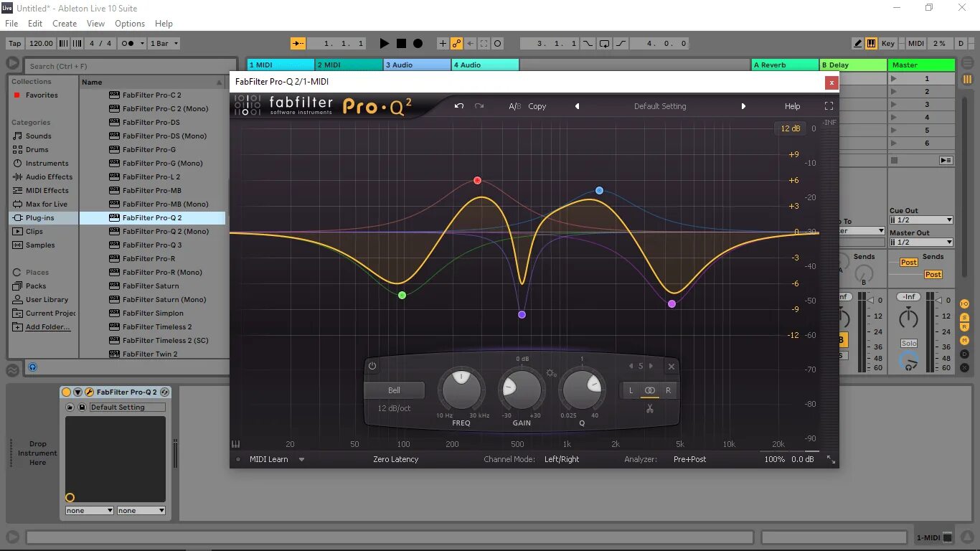Delete band with the X in band panel
This screenshot has height=551, width=980.
672,367
